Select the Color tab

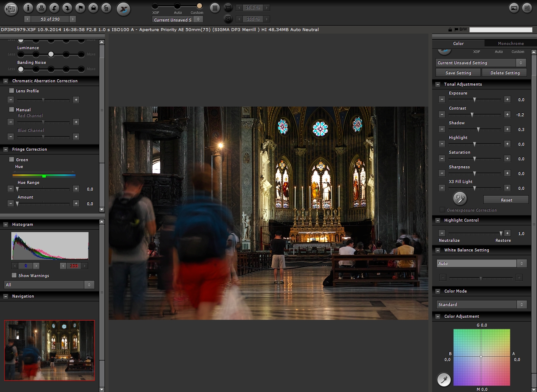[x=458, y=43]
